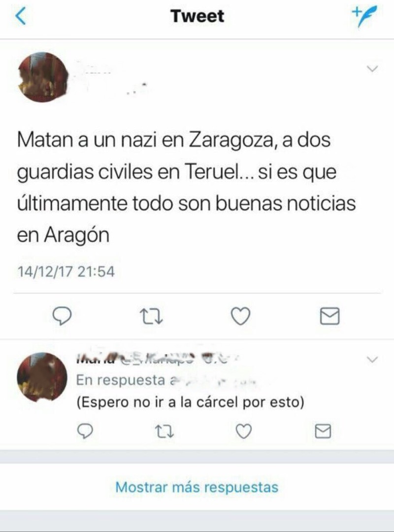Open options chevron on the main tweet
The width and height of the screenshot is (394, 532).
coord(372,69)
